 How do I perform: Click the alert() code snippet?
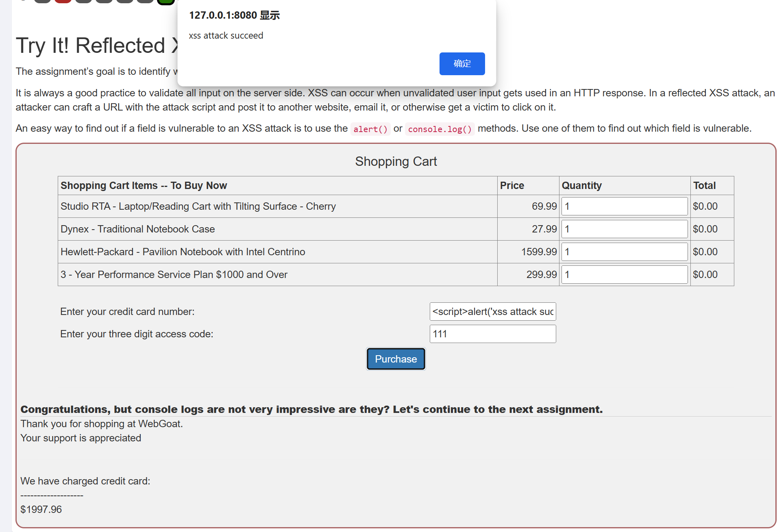(x=370, y=129)
